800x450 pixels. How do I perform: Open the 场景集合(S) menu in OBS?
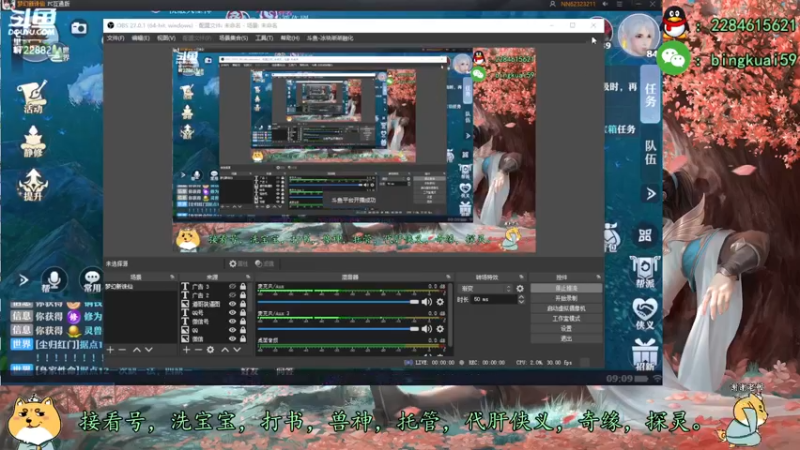[234, 38]
